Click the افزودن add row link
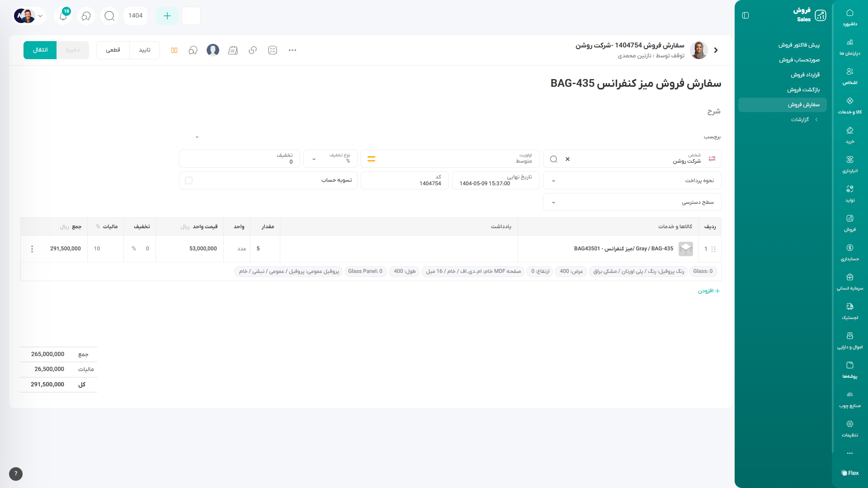The width and height of the screenshot is (868, 488). (x=708, y=291)
